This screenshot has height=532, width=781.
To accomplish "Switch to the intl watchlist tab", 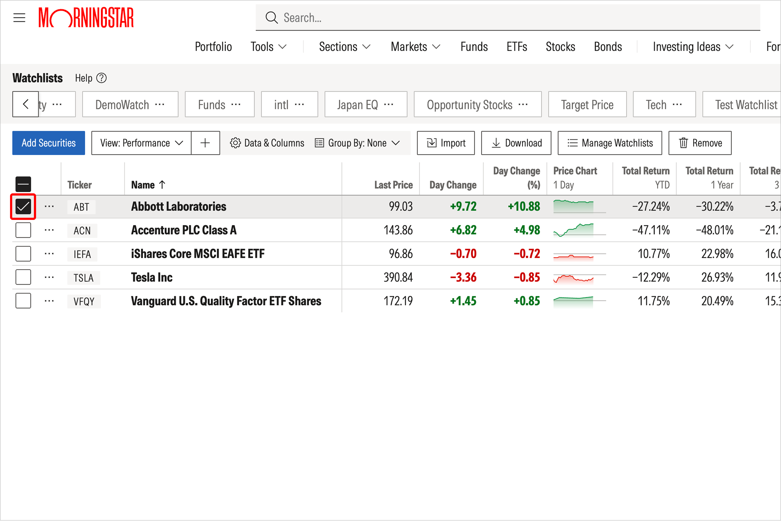I will [x=289, y=104].
